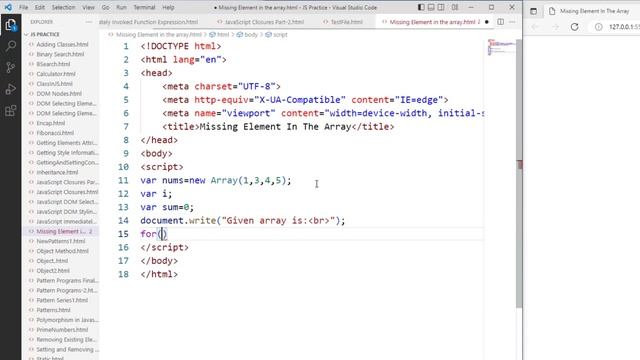Open Binary Search.html in Explorer
Image resolution: width=640 pixels, height=360 pixels.
60,54
